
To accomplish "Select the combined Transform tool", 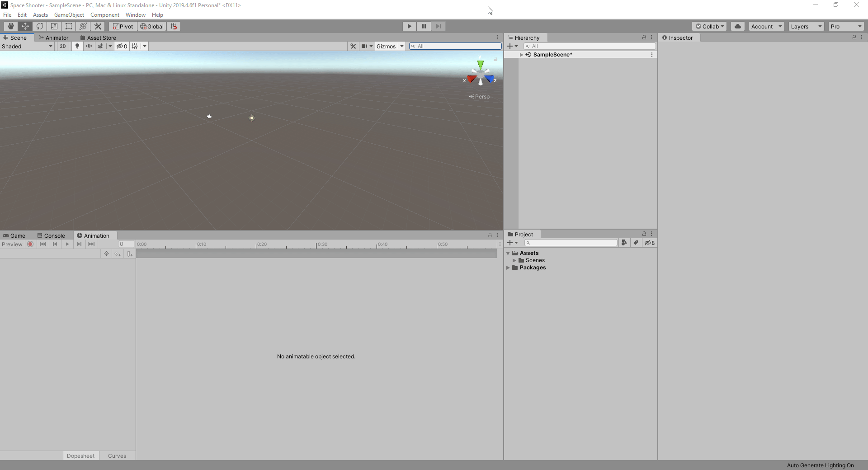I will coord(83,26).
